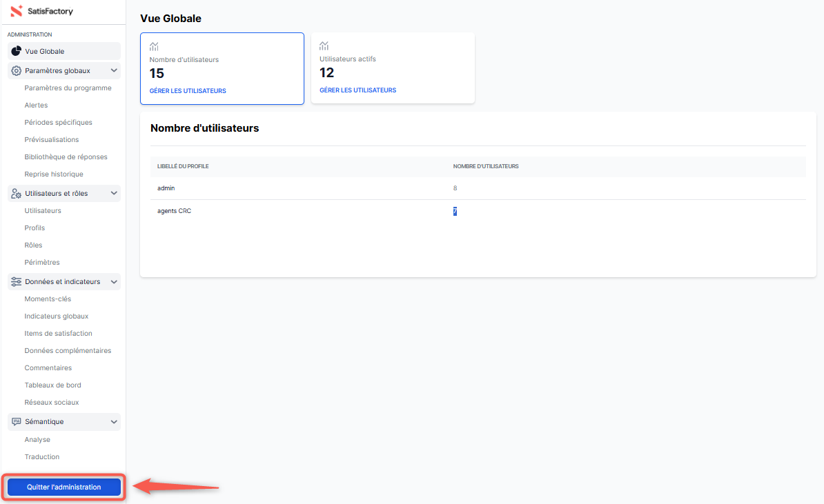Click Gérer les utilisateurs under Nombre d'utilisateurs
The image size is (824, 504).
[x=188, y=91]
